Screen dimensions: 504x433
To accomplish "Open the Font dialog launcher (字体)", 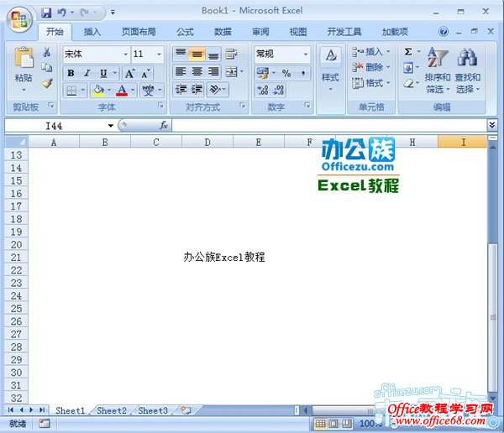I will (160, 106).
